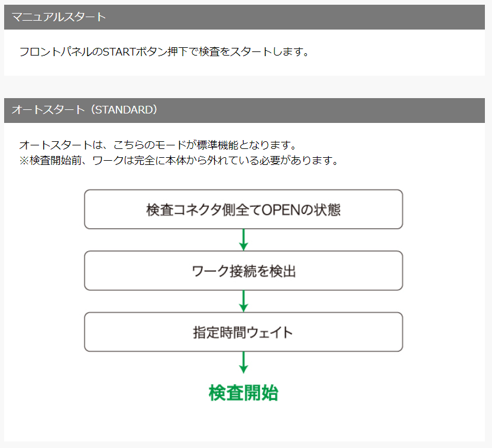Screen dimensions: 492x448
Task: Click the green 検査開始 label
Action: [x=243, y=393]
